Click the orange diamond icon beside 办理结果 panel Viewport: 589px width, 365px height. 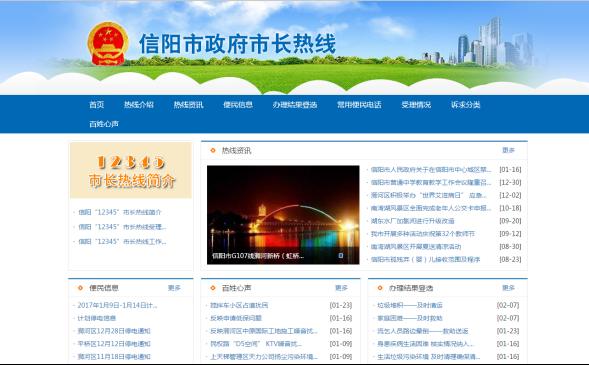pyautogui.click(x=380, y=288)
